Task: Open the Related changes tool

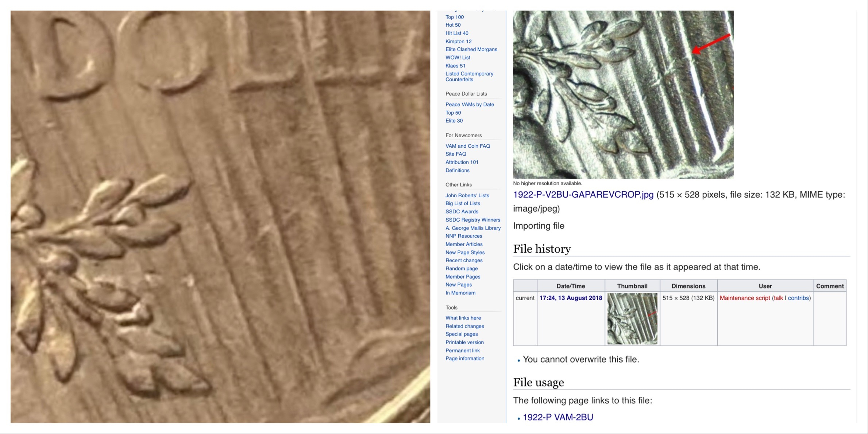Action: (x=464, y=326)
